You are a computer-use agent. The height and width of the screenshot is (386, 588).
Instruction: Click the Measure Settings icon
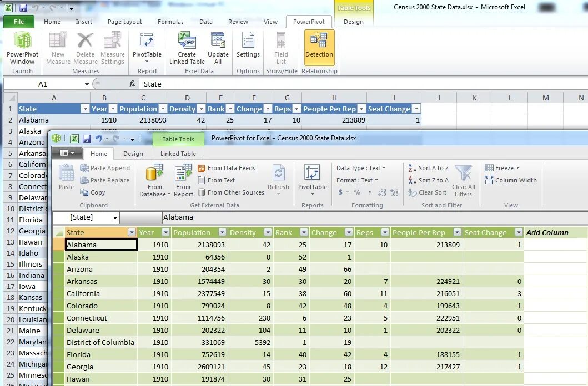coord(112,40)
